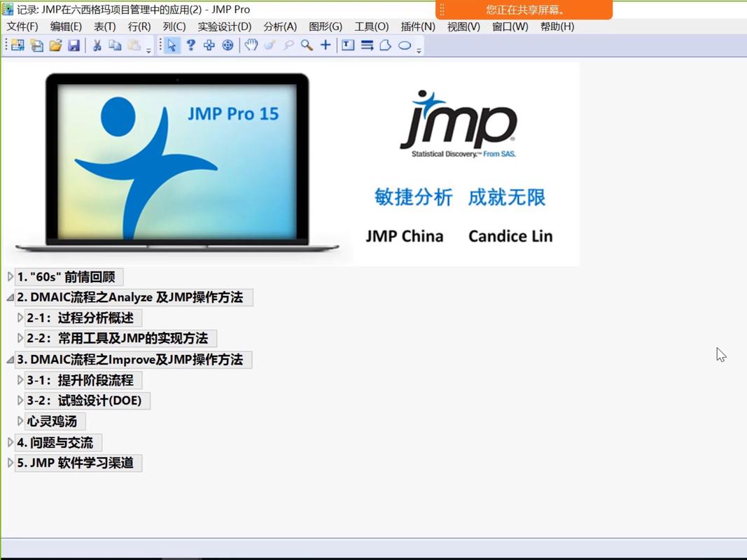Open the file toolbar overflow options arrow
The image size is (747, 560).
click(148, 50)
